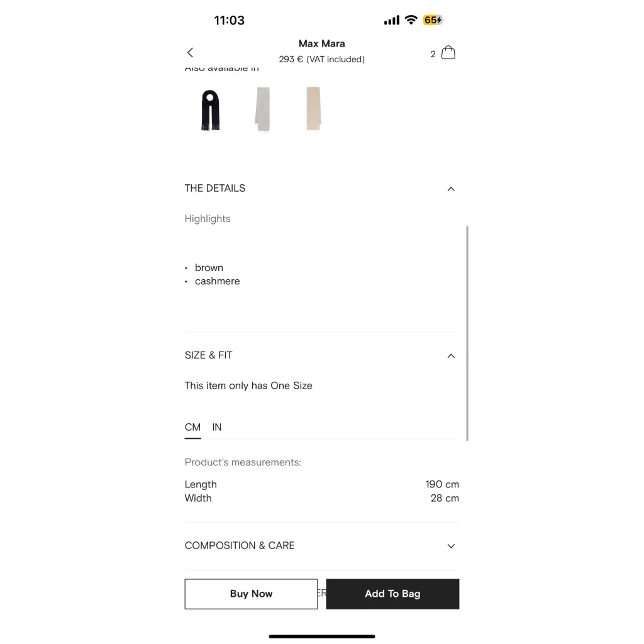Tap the shopping bag item count
The image size is (644, 644).
pos(433,54)
